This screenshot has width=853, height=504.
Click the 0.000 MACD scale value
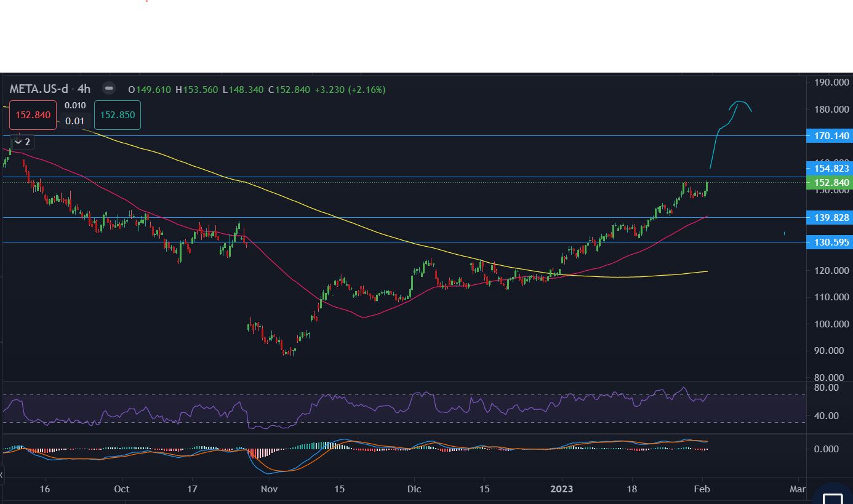[x=826, y=449]
